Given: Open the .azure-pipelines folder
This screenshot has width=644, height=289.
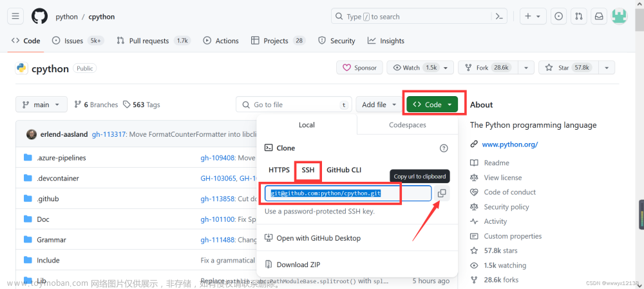Looking at the screenshot, I should point(61,157).
